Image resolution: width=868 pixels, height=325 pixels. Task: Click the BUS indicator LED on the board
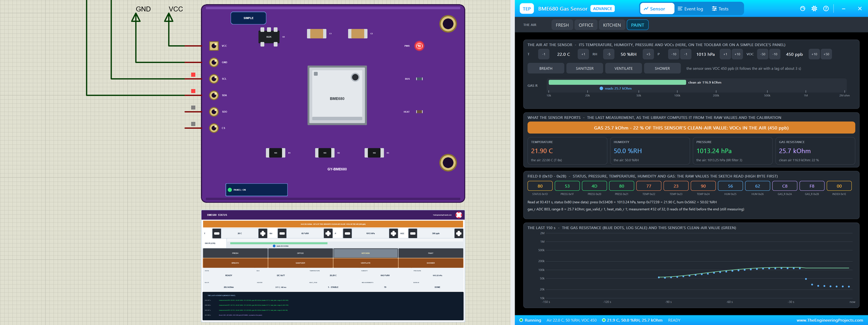419,79
